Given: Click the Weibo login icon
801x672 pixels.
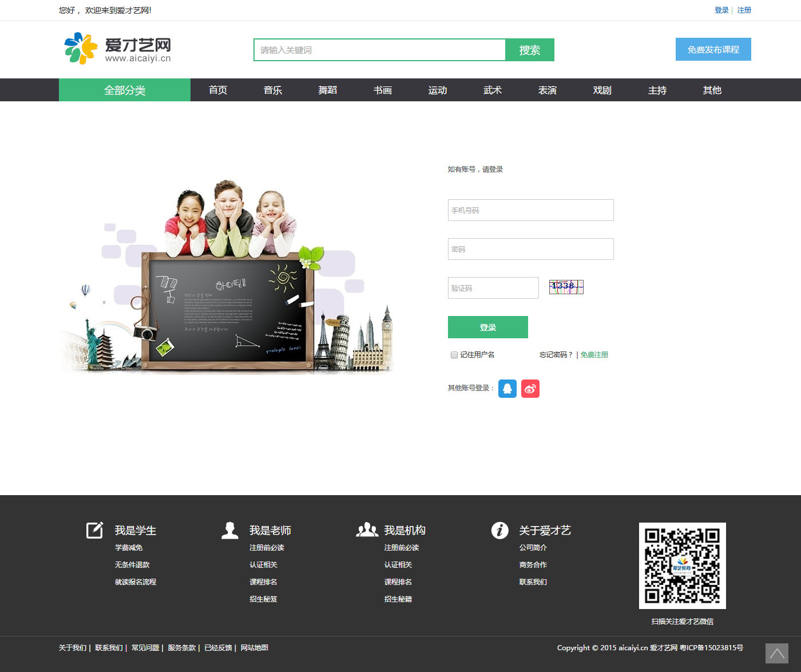Looking at the screenshot, I should point(530,389).
